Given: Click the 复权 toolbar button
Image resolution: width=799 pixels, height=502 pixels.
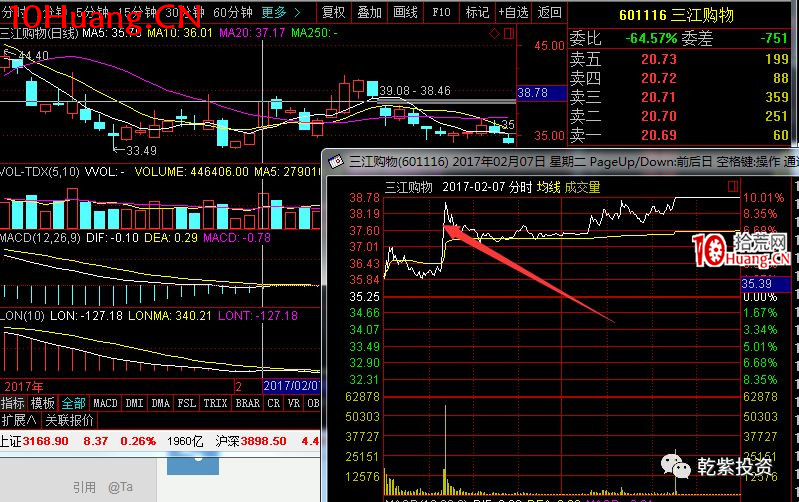Looking at the screenshot, I should click(x=334, y=12).
